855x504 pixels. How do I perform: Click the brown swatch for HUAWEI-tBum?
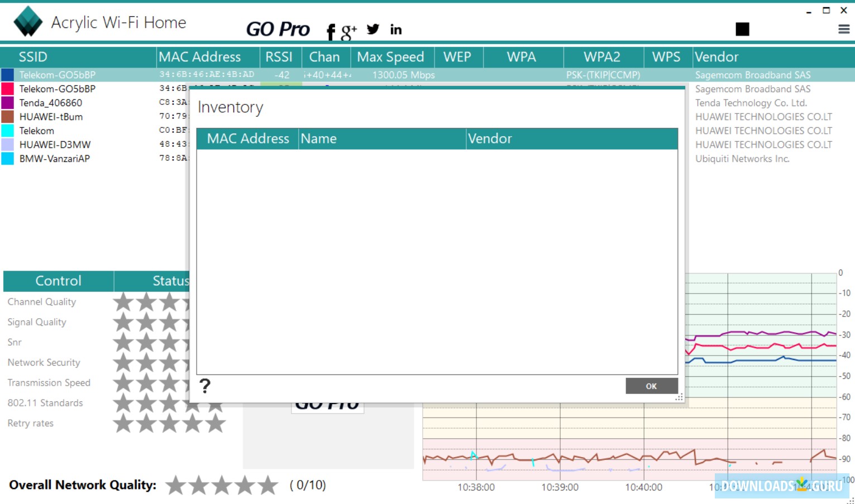tap(8, 117)
